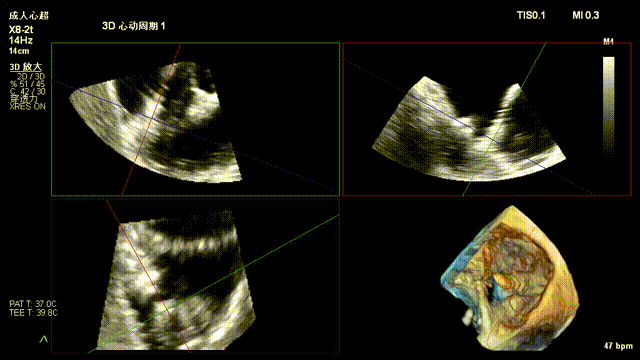Image resolution: width=640 pixels, height=360 pixels.
Task: Select the 3D rendered heart volume
Action: click(510, 278)
